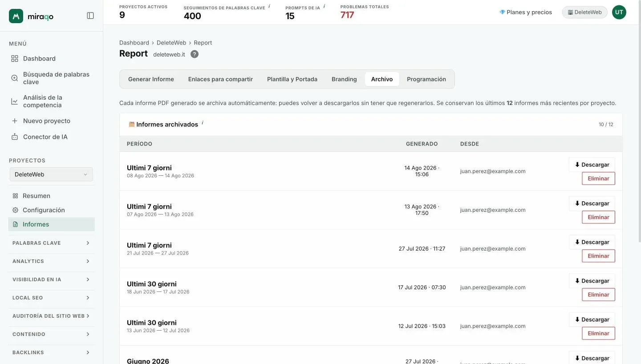Screen dimensions: 641x364
Task: Expand the Backlinks section
Action: tap(51, 352)
